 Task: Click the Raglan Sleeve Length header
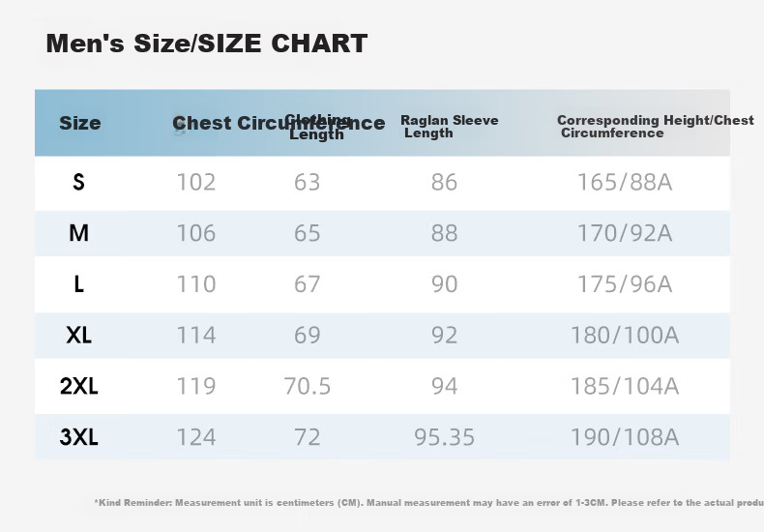(x=450, y=127)
